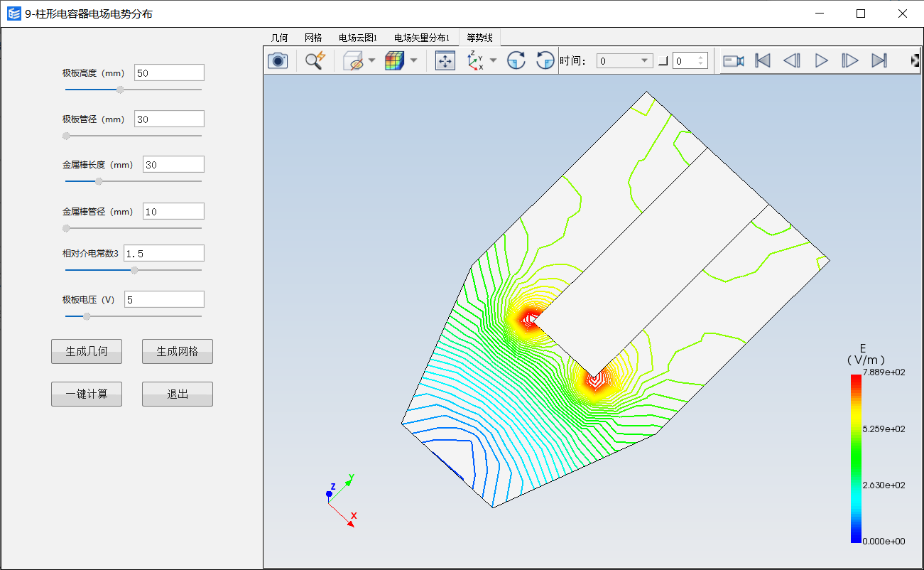Image resolution: width=924 pixels, height=570 pixels.
Task: Open the 电场矢量分布1 tab
Action: click(x=422, y=38)
